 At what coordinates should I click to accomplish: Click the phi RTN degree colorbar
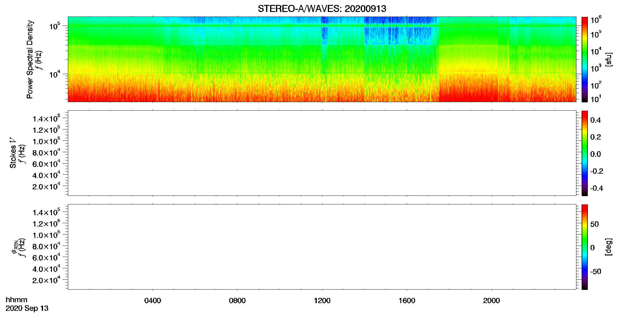(x=585, y=247)
